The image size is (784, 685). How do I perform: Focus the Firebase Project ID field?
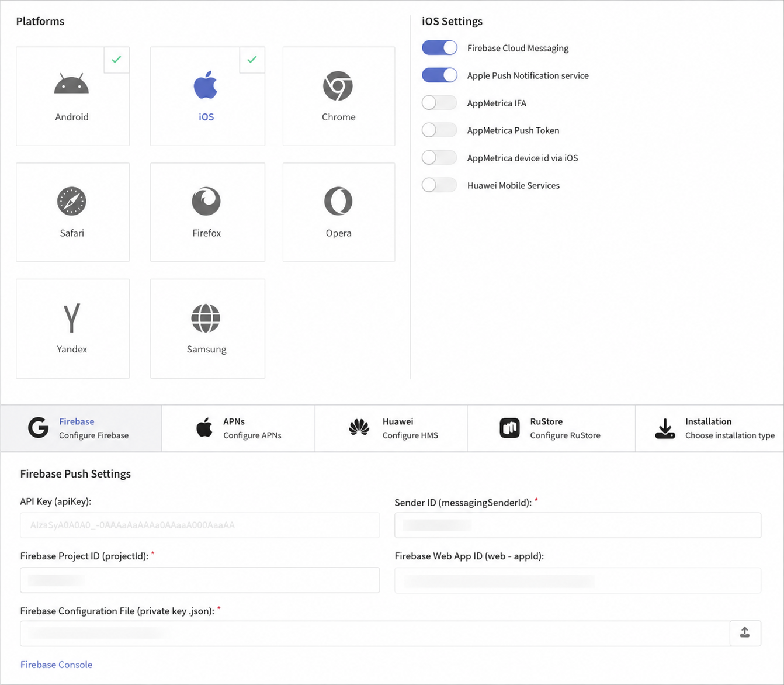(x=200, y=580)
